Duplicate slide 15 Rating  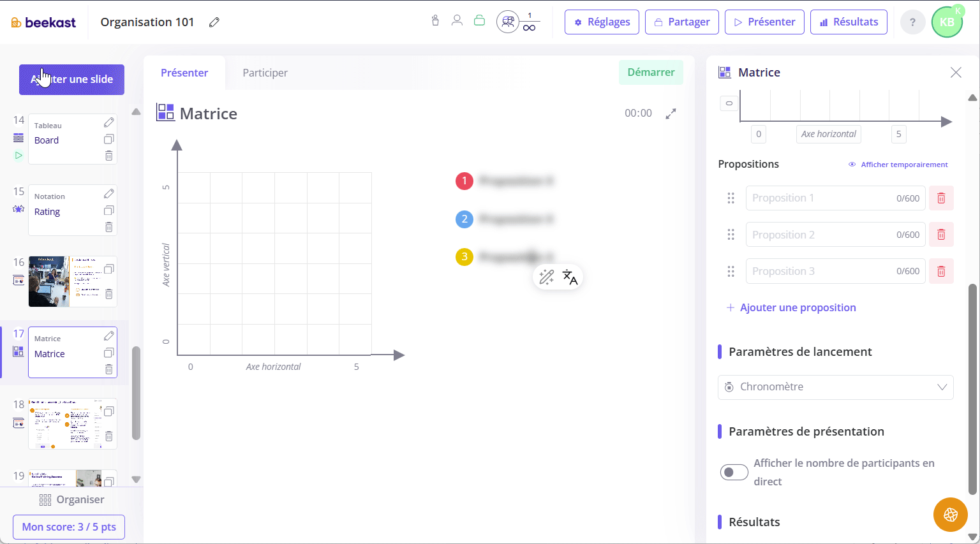[x=109, y=210]
